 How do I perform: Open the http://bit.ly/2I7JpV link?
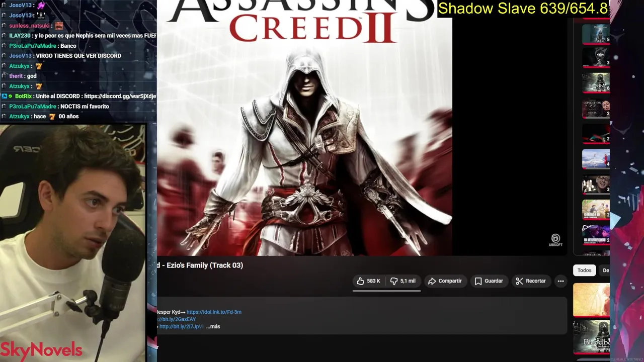[x=181, y=327]
